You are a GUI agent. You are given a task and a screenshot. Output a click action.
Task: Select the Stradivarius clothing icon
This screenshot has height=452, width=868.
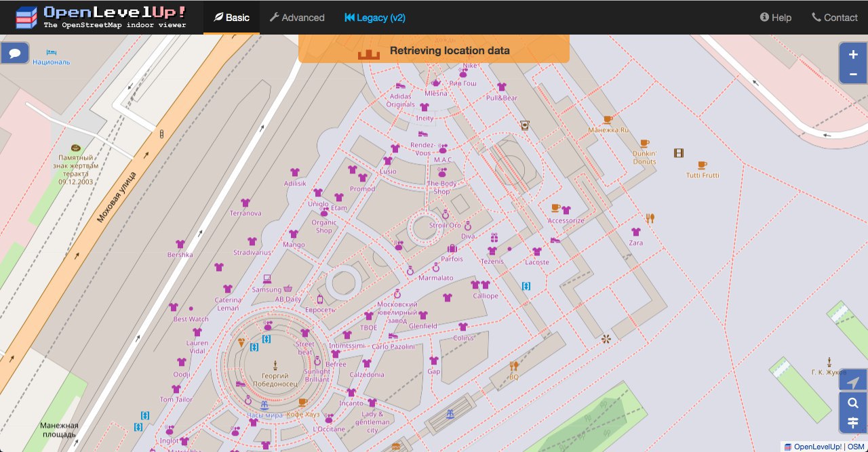(x=252, y=241)
